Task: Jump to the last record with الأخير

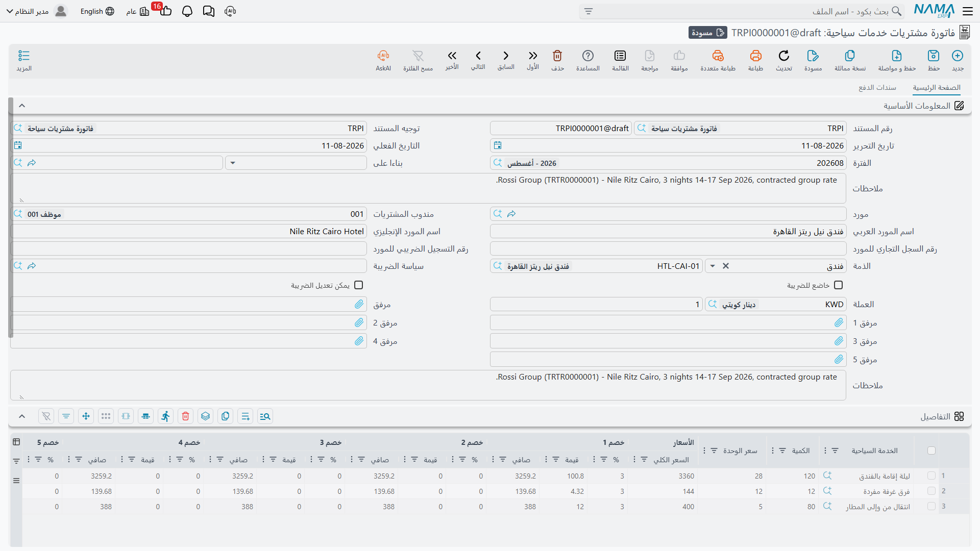Action: (x=452, y=60)
